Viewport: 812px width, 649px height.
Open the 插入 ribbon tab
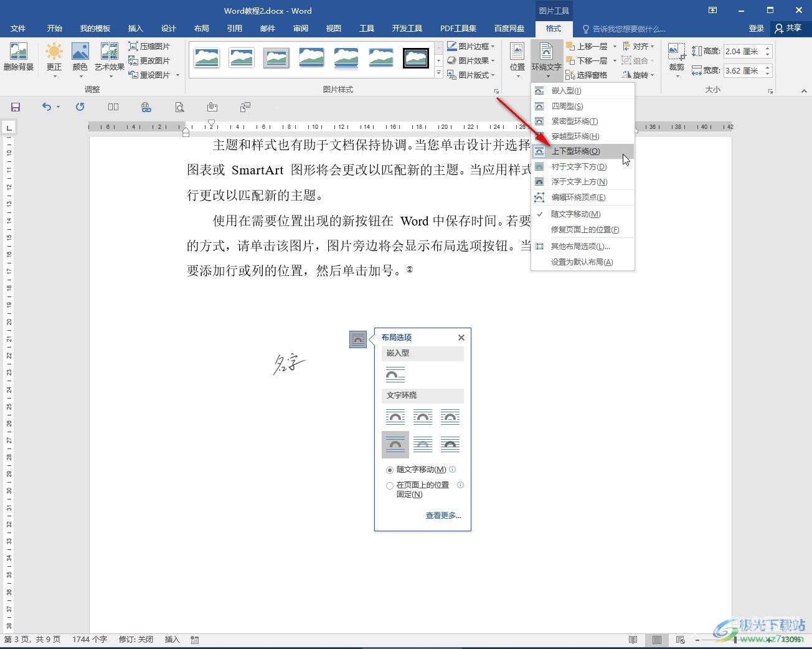click(135, 29)
